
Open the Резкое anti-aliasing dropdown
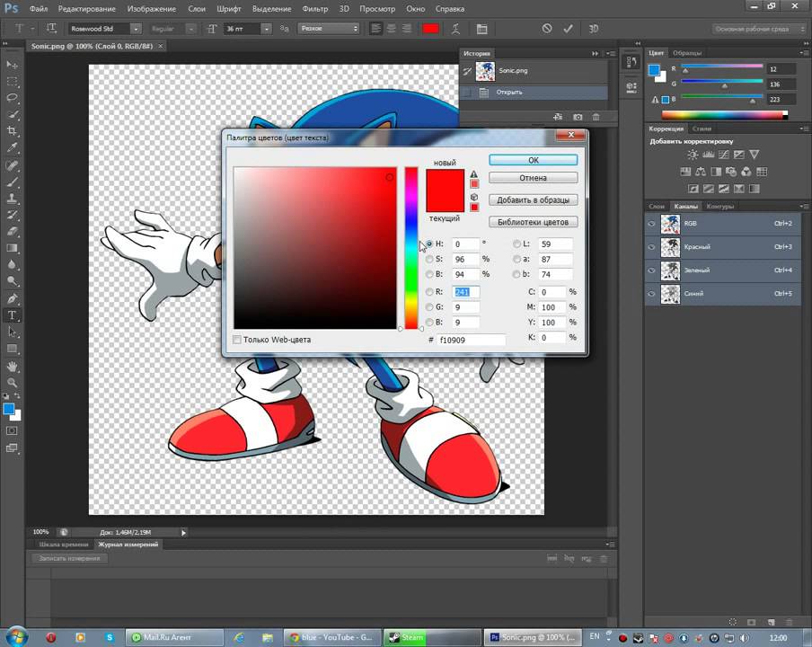(329, 29)
